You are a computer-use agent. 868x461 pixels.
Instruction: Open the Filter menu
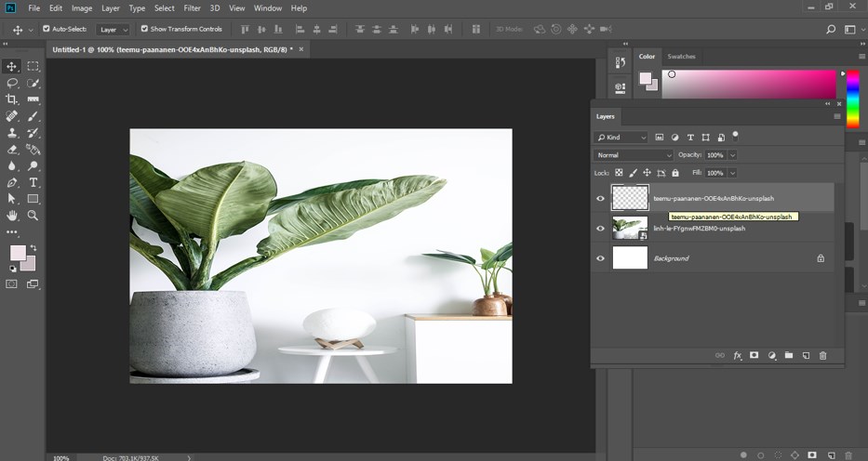192,8
